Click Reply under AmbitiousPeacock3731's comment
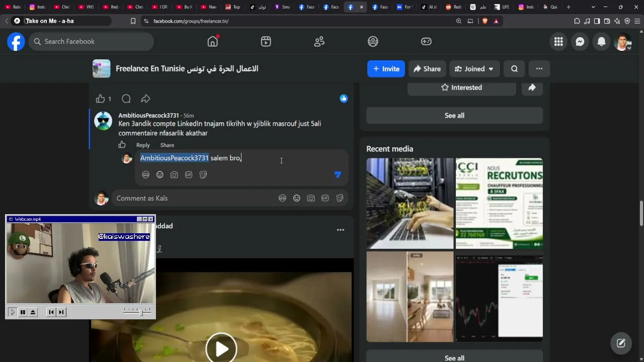Screen dimensions: 644x362 [x=143, y=145]
